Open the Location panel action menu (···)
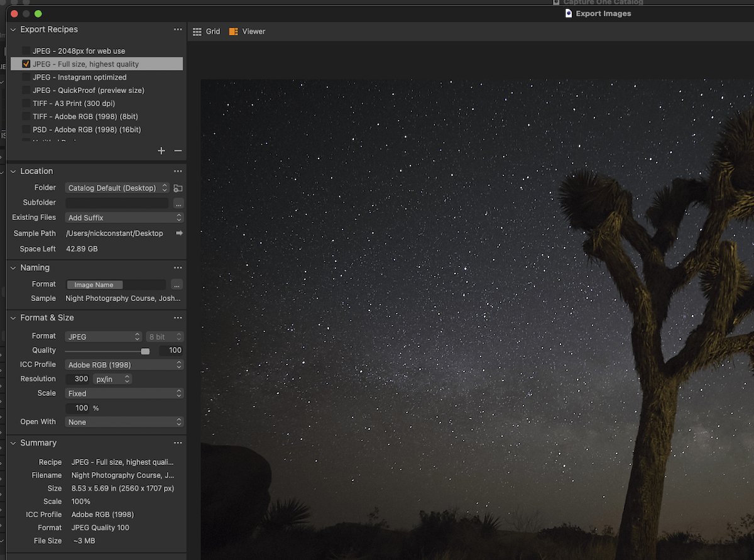 [178, 171]
